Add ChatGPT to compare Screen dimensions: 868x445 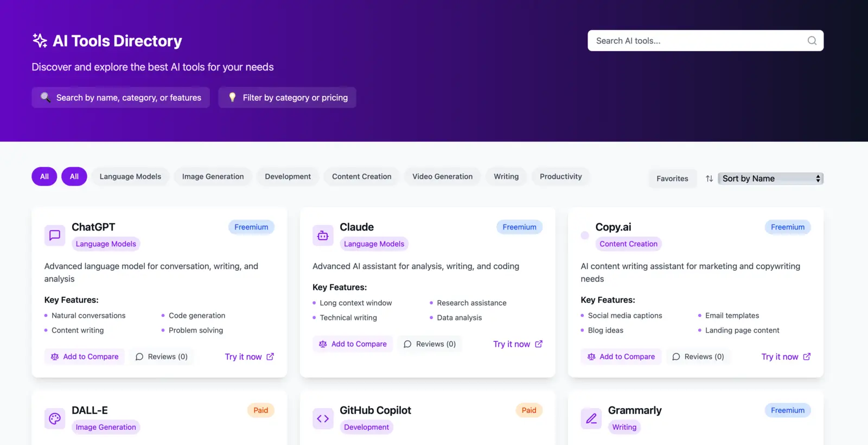pos(85,357)
